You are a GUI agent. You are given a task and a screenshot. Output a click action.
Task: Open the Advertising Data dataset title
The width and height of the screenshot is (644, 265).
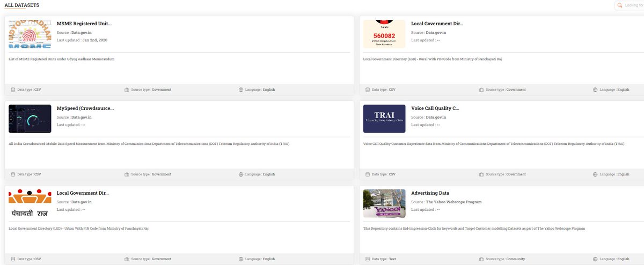430,193
